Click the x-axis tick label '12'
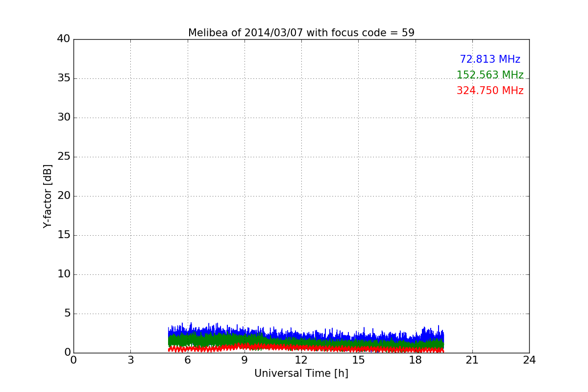 301,360
